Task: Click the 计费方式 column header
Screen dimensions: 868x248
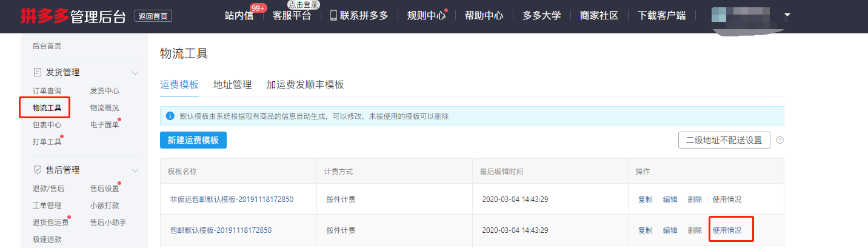Action: point(338,172)
